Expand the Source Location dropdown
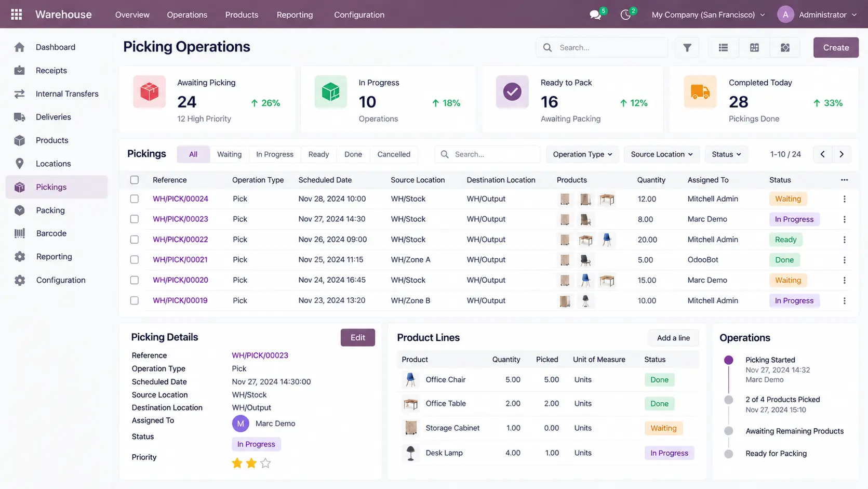 662,154
